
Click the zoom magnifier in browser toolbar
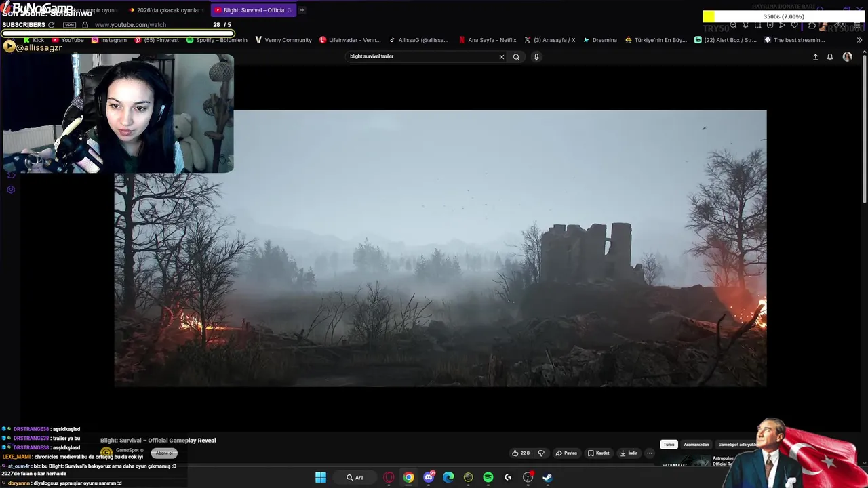(x=733, y=25)
